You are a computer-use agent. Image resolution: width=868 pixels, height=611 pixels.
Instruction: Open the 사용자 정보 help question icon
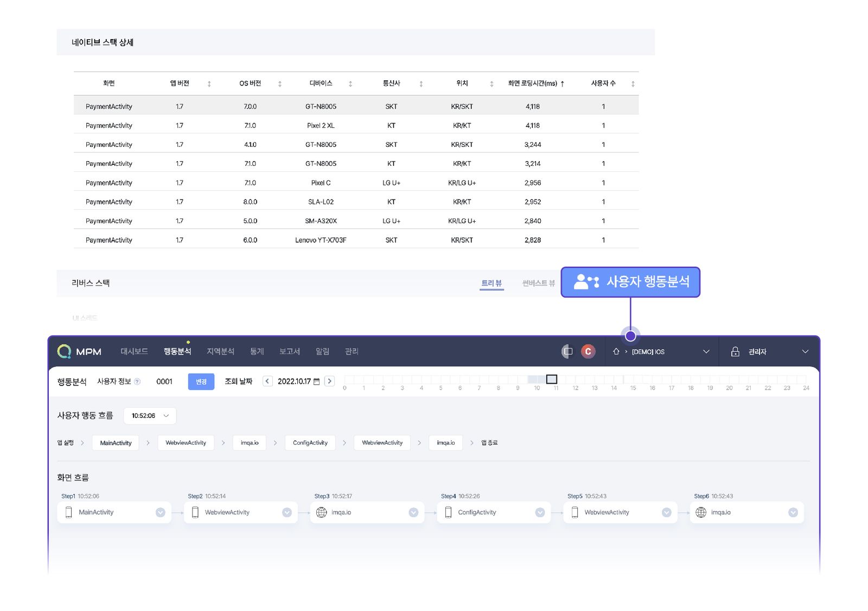tap(137, 382)
